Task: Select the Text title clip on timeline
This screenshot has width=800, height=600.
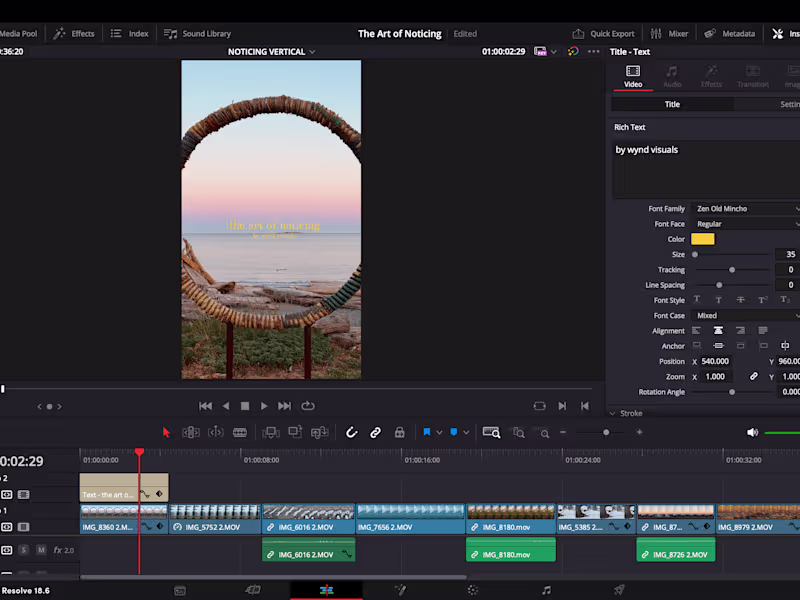Action: pos(124,487)
